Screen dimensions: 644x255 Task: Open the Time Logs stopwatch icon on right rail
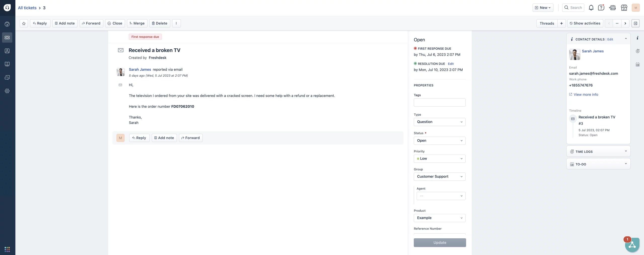[638, 51]
